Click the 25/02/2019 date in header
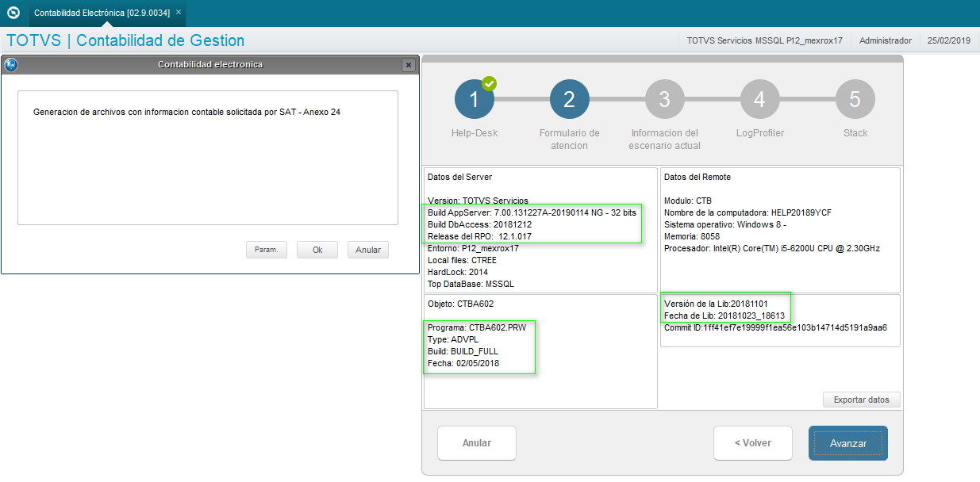 (949, 40)
